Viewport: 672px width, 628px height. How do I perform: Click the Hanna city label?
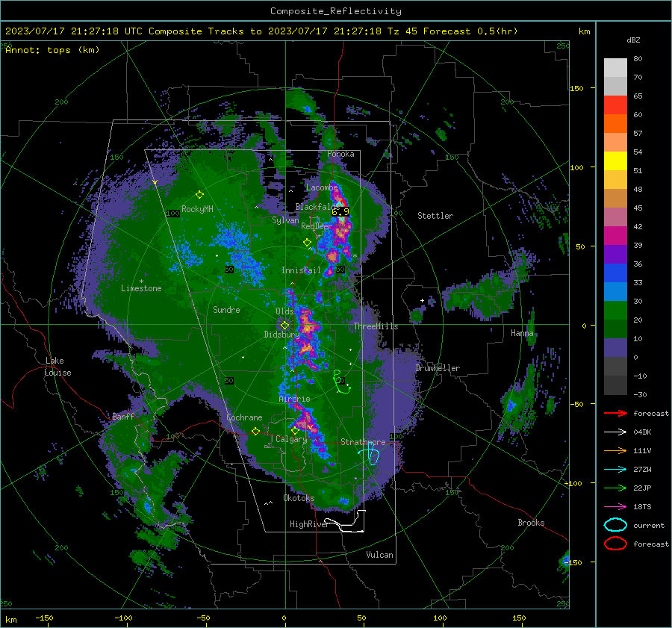(x=522, y=333)
